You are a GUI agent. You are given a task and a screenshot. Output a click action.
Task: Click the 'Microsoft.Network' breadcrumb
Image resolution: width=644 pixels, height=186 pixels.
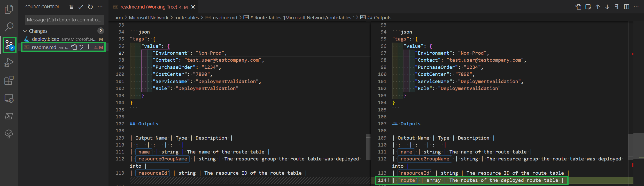click(x=149, y=18)
